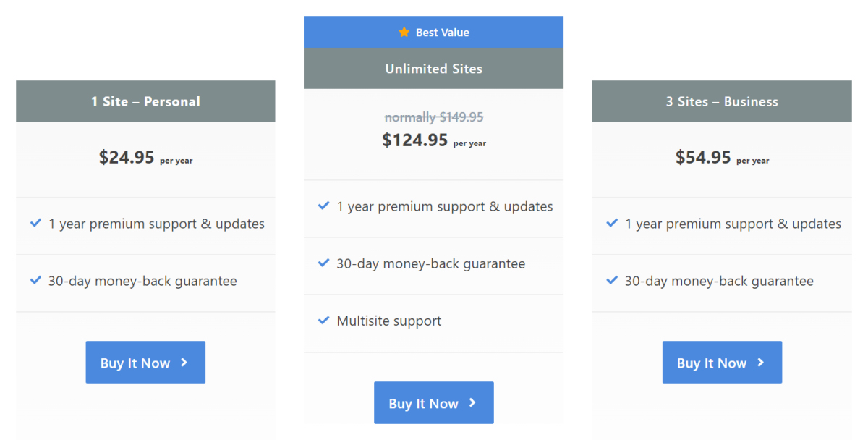Click the 1 Site Personal header
This screenshot has width=868, height=440.
coord(145,101)
